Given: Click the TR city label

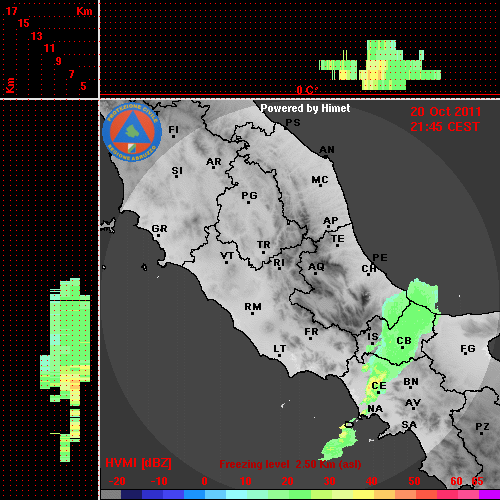Looking at the screenshot, I should (x=264, y=245).
